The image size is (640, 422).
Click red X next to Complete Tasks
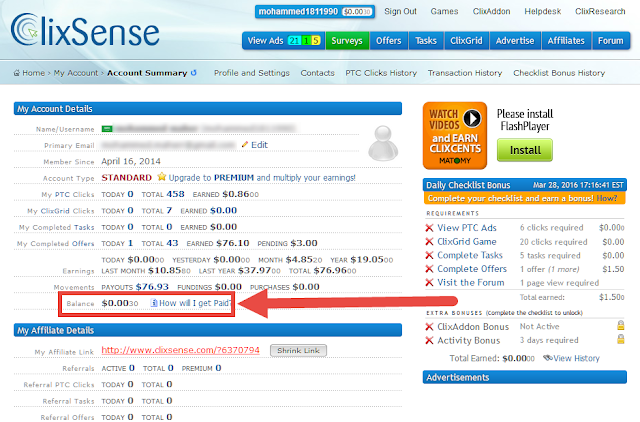pos(429,255)
